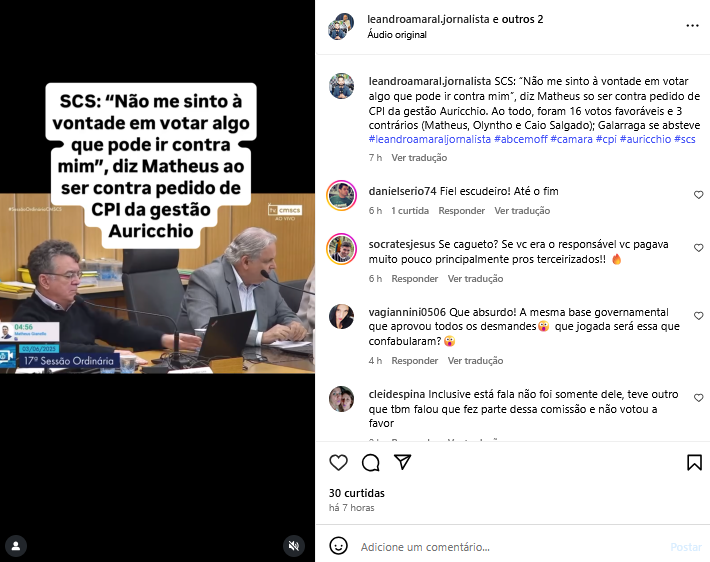
Task: Open Áudio original link
Action: coord(397,35)
